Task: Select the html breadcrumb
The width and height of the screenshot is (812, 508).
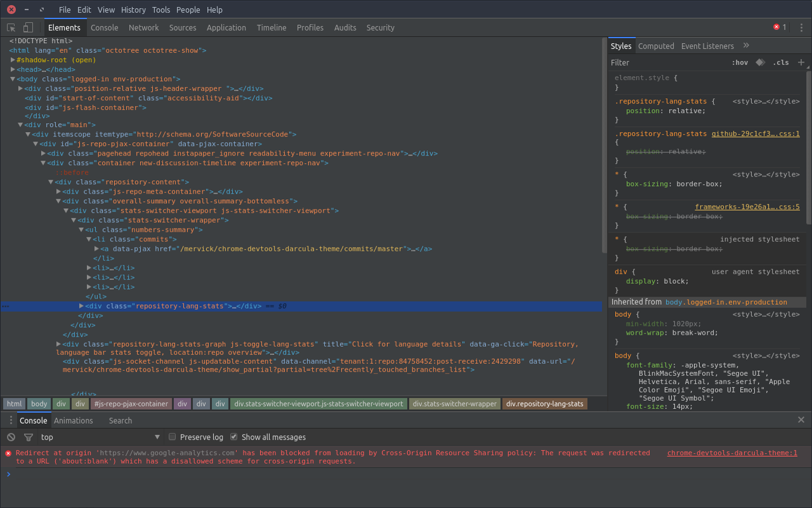Action: coord(14,404)
